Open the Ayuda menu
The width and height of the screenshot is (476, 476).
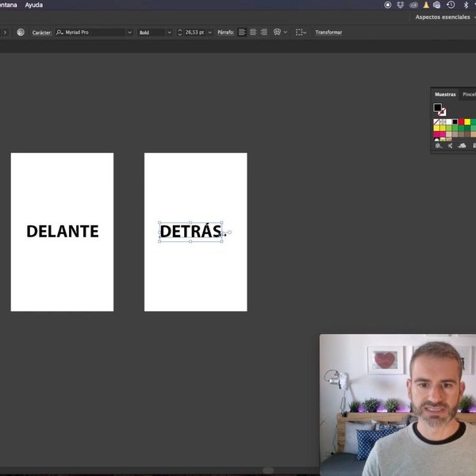click(x=34, y=5)
